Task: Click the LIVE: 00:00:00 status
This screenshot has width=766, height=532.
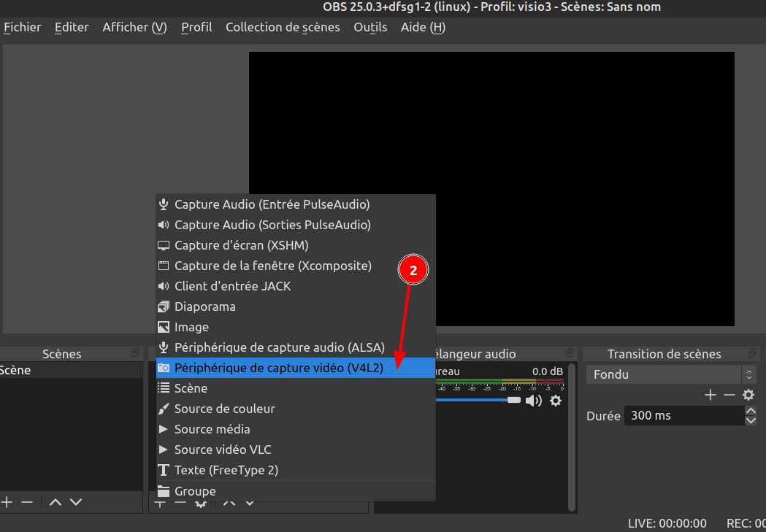Action: point(667,524)
